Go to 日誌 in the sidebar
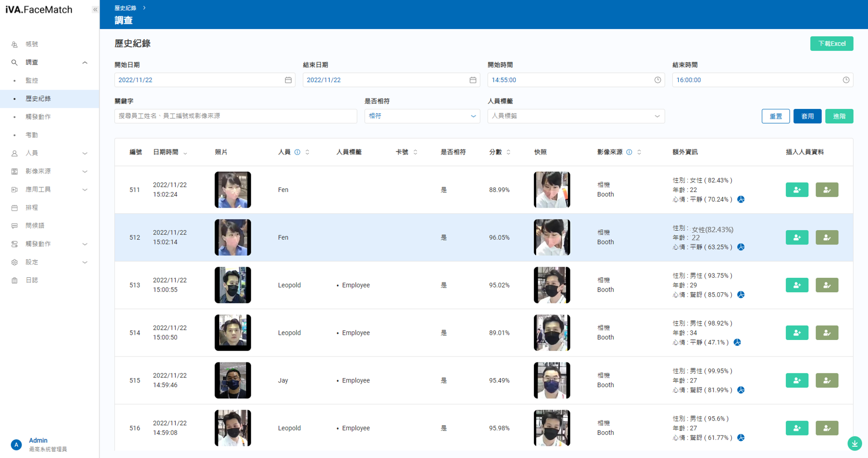This screenshot has width=868, height=458. 32,280
